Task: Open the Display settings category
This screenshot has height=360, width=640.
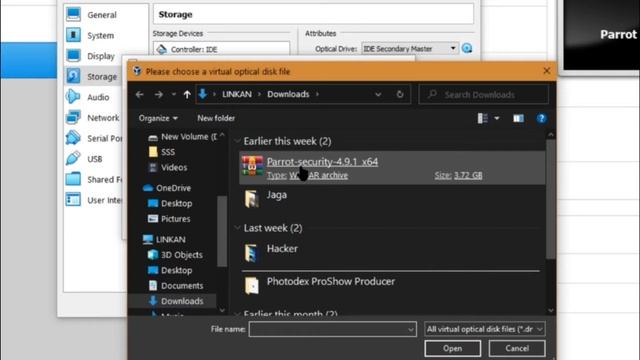Action: [101, 56]
